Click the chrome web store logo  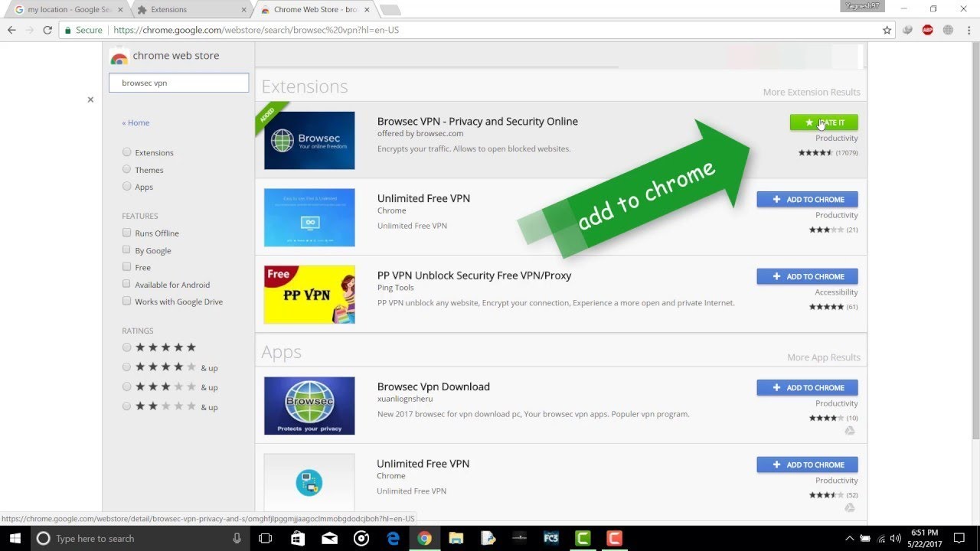coord(119,57)
